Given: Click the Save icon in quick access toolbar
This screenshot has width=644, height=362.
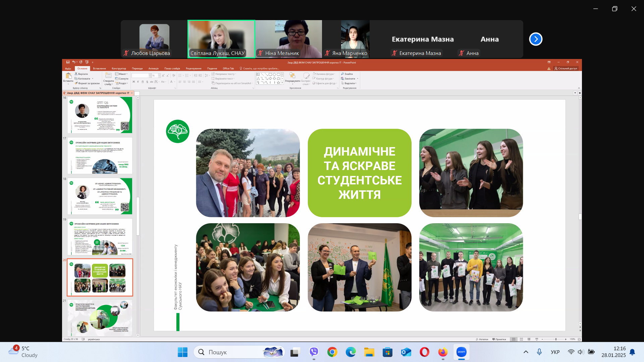Looking at the screenshot, I should pyautogui.click(x=68, y=62).
